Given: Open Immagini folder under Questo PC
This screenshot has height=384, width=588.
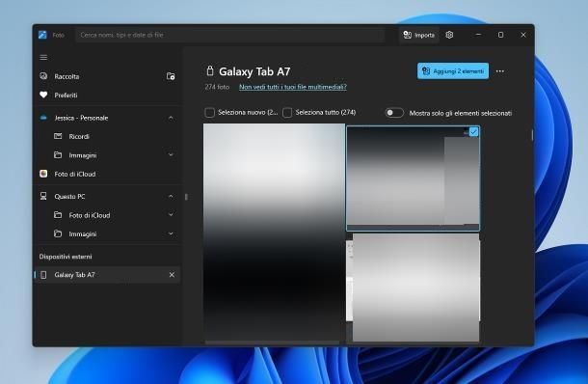Looking at the screenshot, I should click(107, 233).
